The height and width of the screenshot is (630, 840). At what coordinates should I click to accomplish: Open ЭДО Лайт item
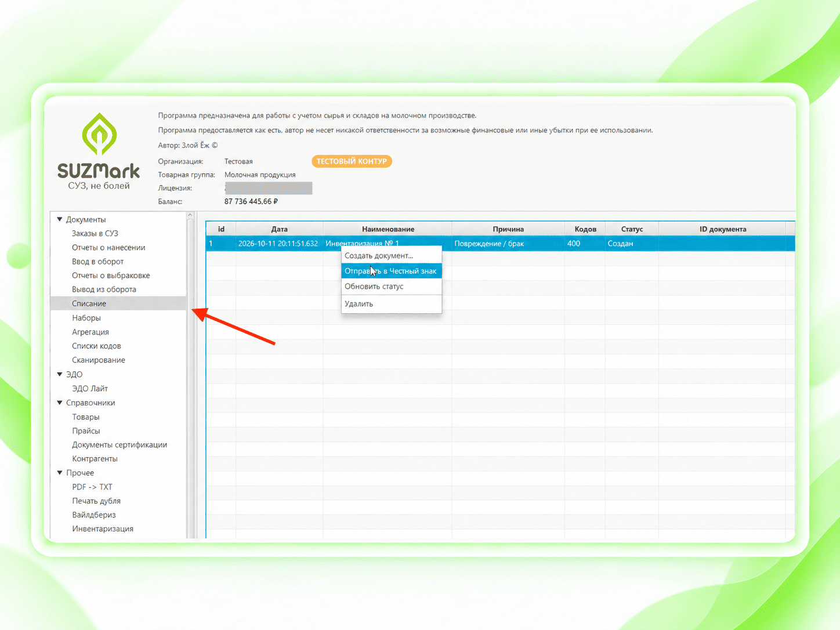(x=90, y=389)
